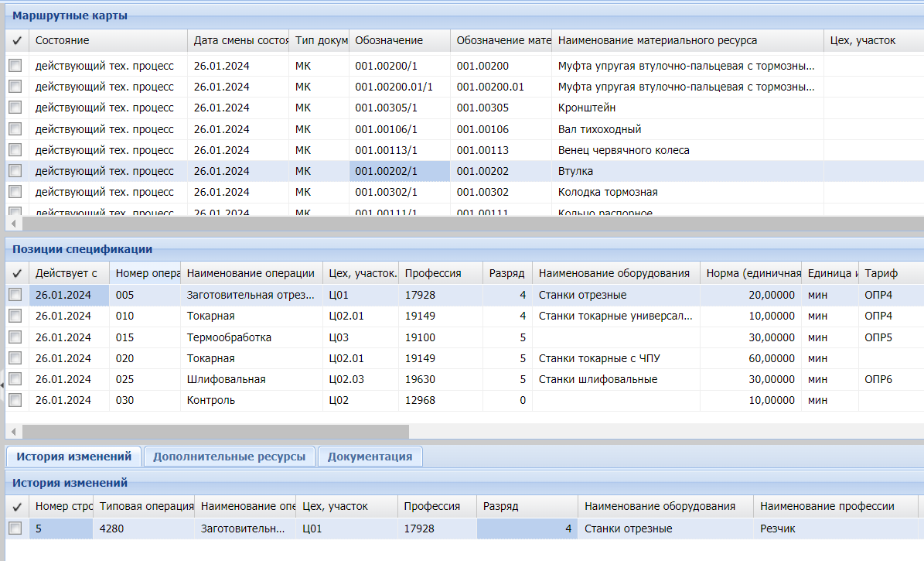The image size is (924, 561).
Task: Tick checkbox for the Кронштейн row
Action: [15, 108]
